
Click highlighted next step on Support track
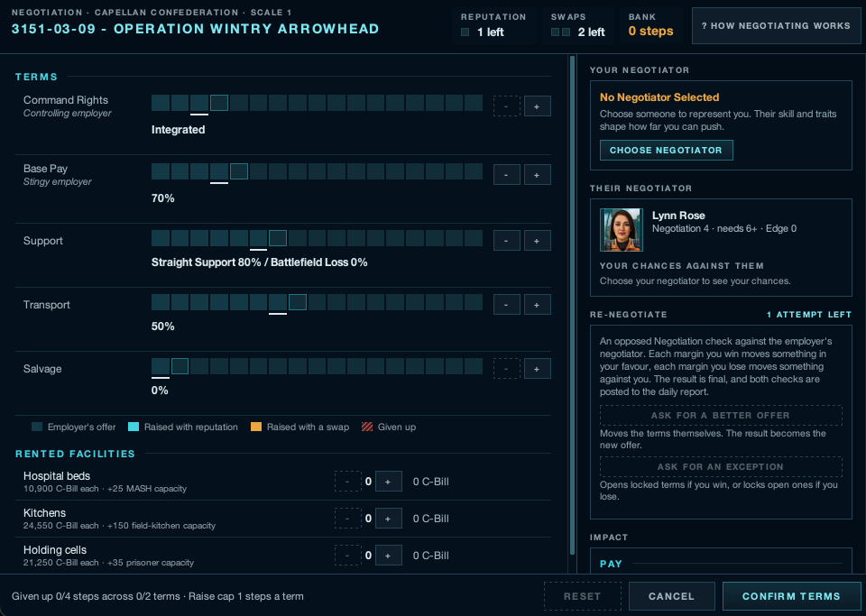[x=278, y=238]
